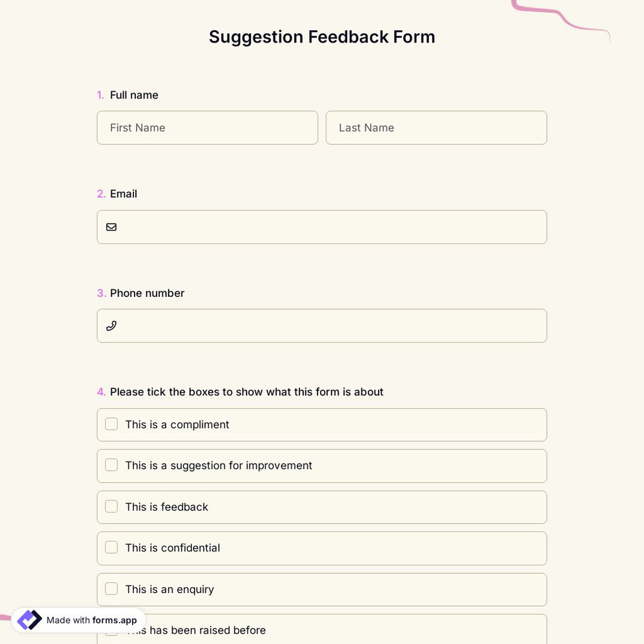Click the "Full name" question label
The image size is (644, 644).
click(x=134, y=95)
